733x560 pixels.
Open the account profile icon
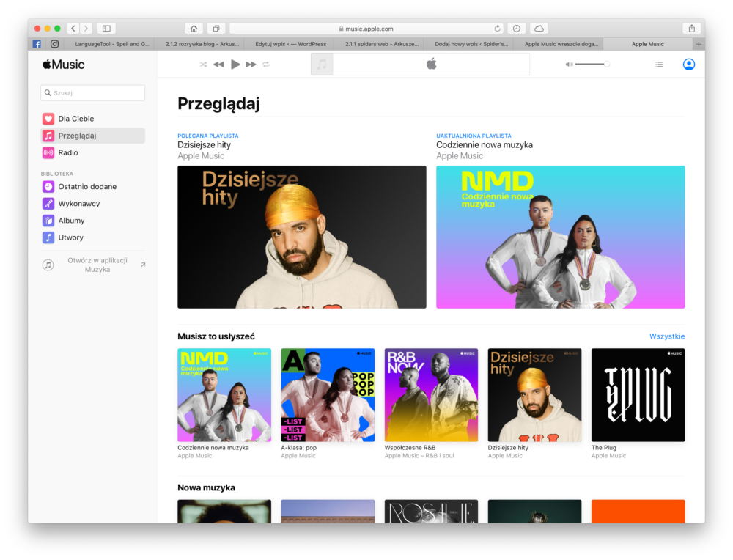688,64
